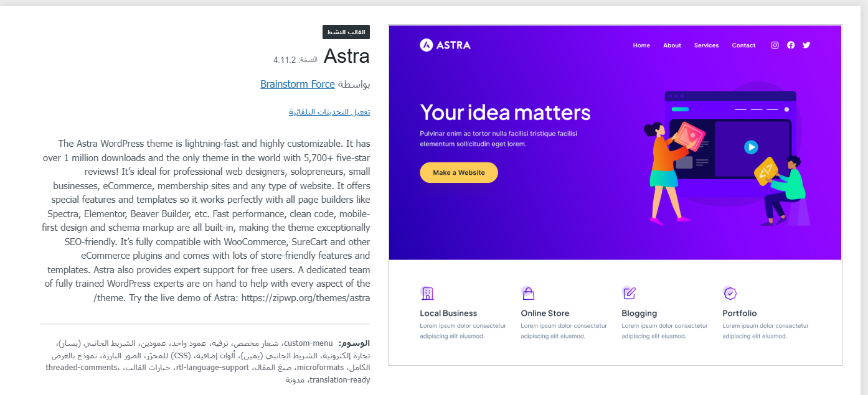Click the Instagram icon in preview header
Viewport: 868px width, 395px height.
point(775,45)
